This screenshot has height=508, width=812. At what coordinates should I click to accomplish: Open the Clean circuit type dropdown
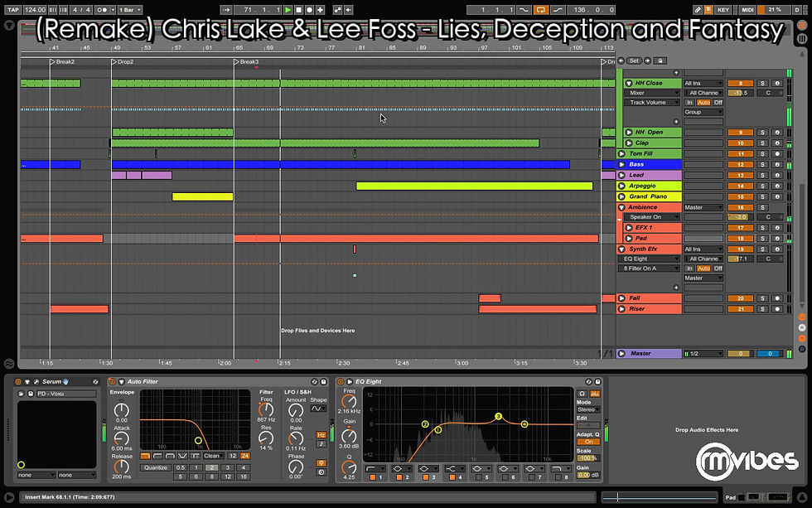214,456
